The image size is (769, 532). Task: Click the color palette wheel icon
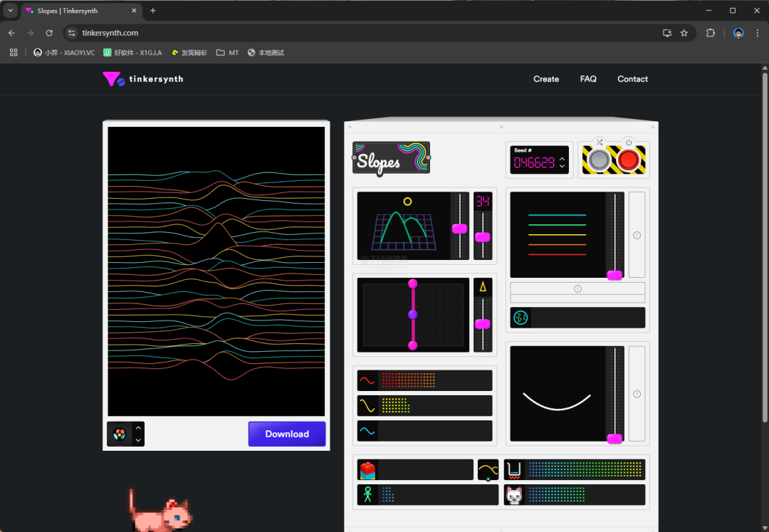pyautogui.click(x=119, y=434)
